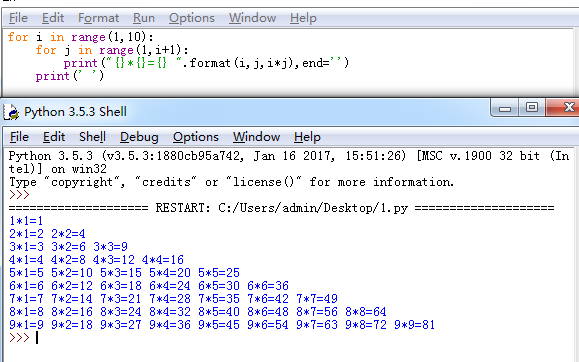
Task: Click output '9*9=81'
Action: (415, 325)
